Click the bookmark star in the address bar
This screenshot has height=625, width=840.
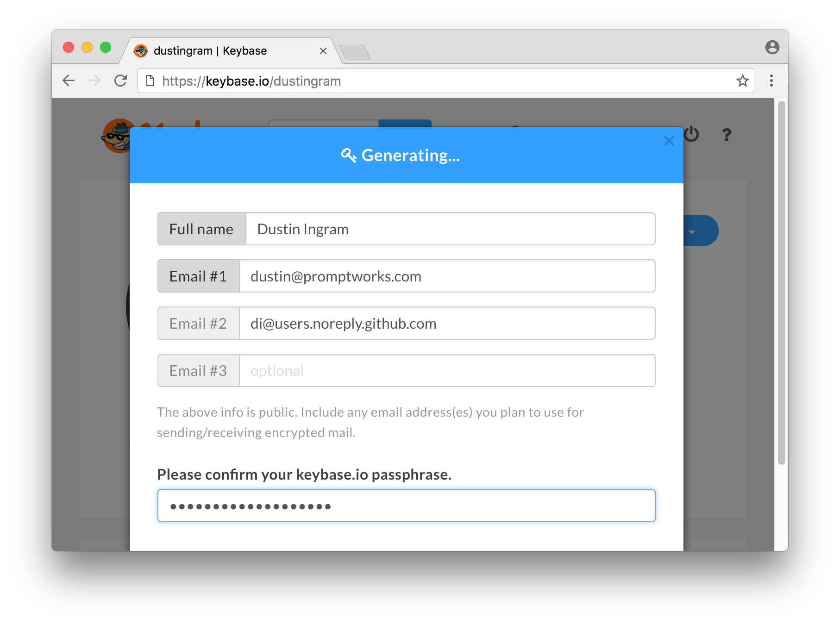(x=743, y=81)
